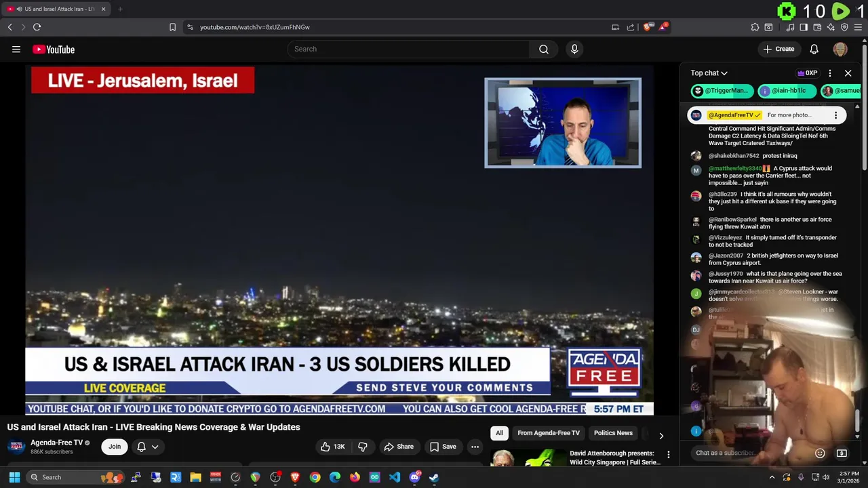
Task: Open the Create menu
Action: 778,49
